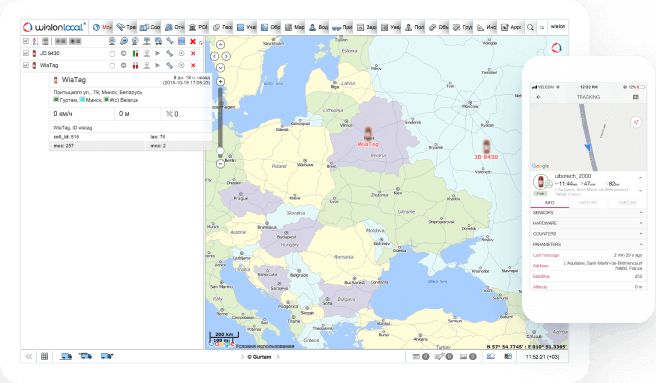The width and height of the screenshot is (656, 383).
Task: Zoom in the map with plus button
Action: pos(220,82)
